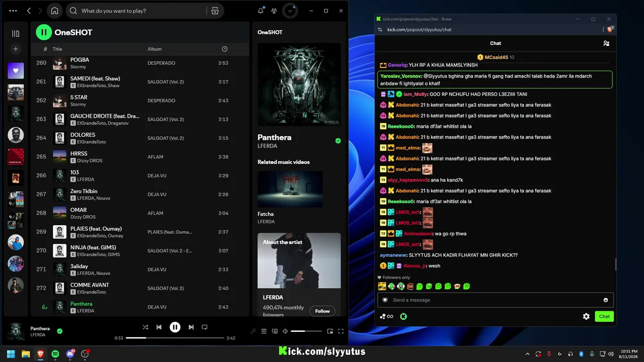Open Yaroslav_Voronov's profile in chat

point(401,76)
